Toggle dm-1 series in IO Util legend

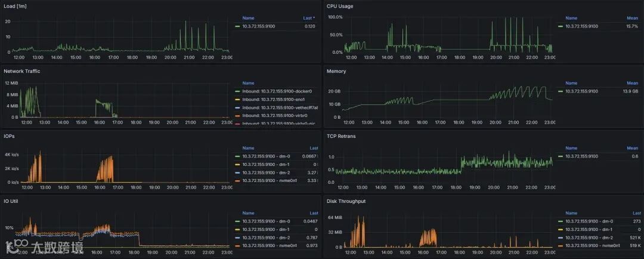pos(266,229)
